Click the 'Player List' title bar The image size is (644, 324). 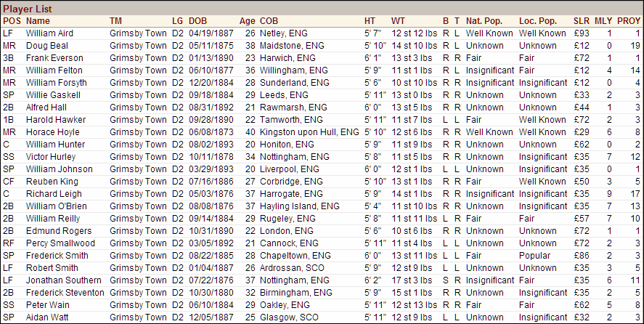[322, 8]
